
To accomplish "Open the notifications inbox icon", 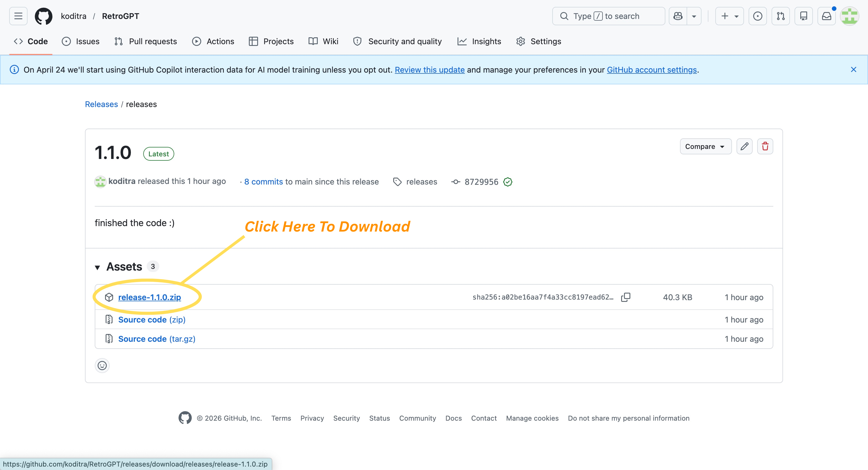I will (x=826, y=16).
